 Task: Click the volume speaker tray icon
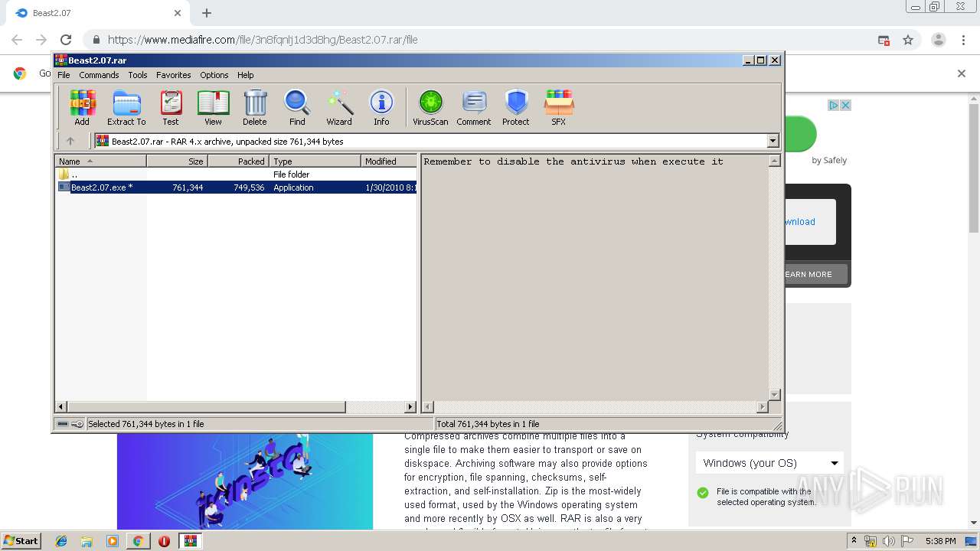(x=888, y=541)
